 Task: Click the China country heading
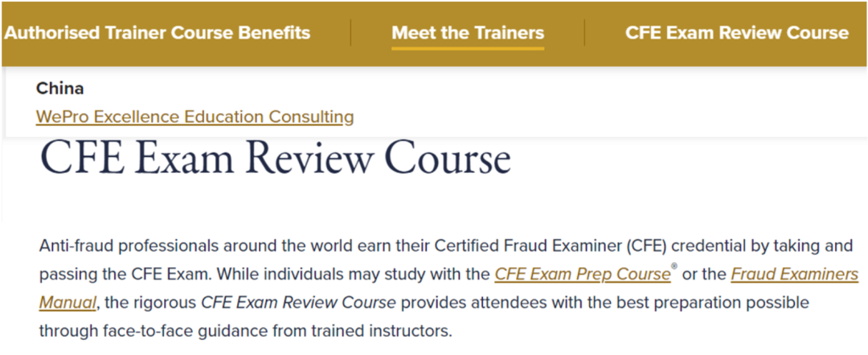click(x=59, y=88)
